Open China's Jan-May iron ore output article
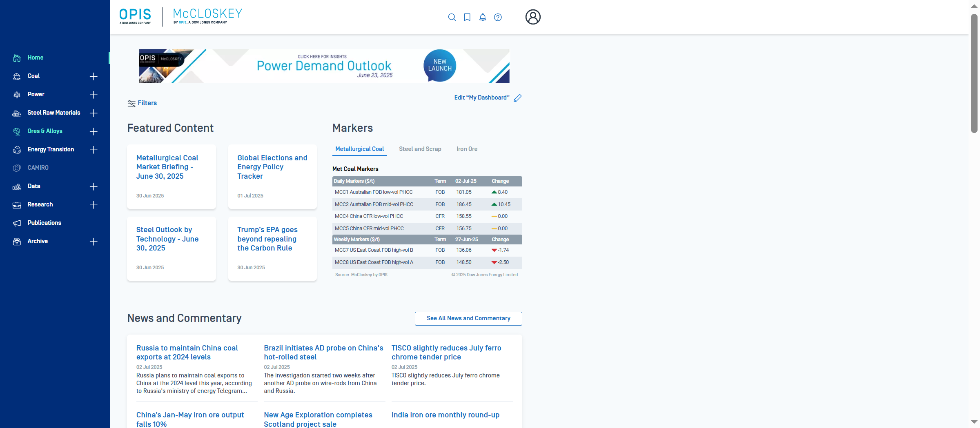This screenshot has width=980, height=428. [x=190, y=419]
